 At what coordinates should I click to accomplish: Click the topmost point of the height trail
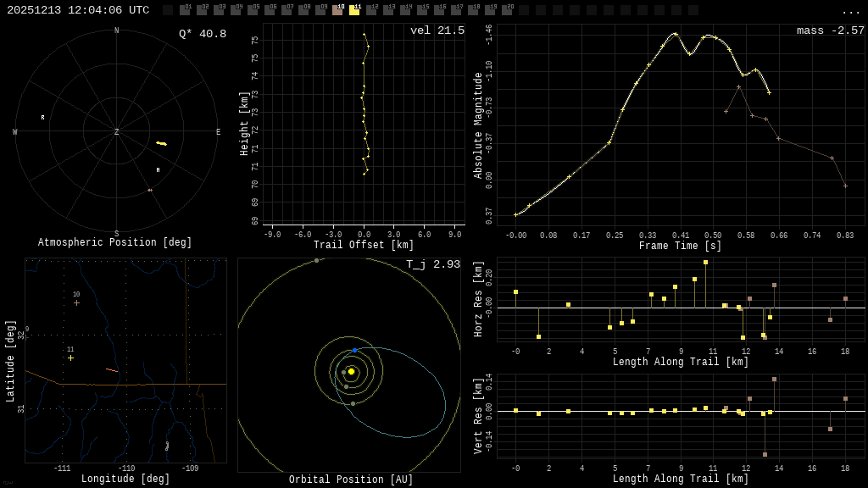pyautogui.click(x=364, y=34)
